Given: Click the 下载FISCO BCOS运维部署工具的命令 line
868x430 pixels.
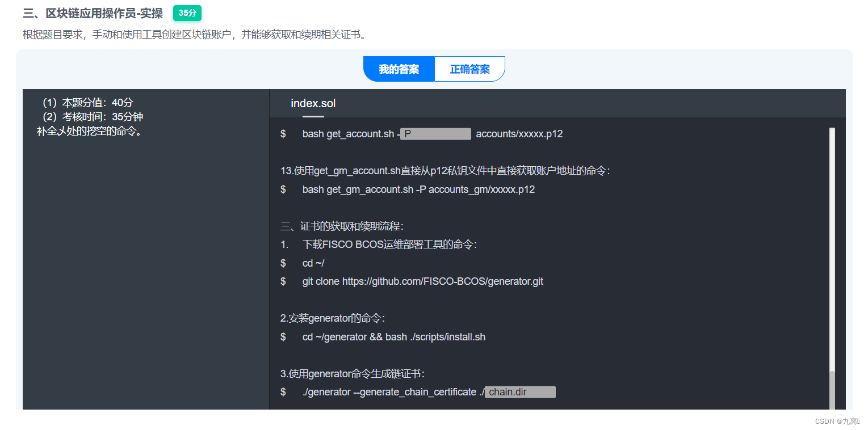Looking at the screenshot, I should (389, 244).
